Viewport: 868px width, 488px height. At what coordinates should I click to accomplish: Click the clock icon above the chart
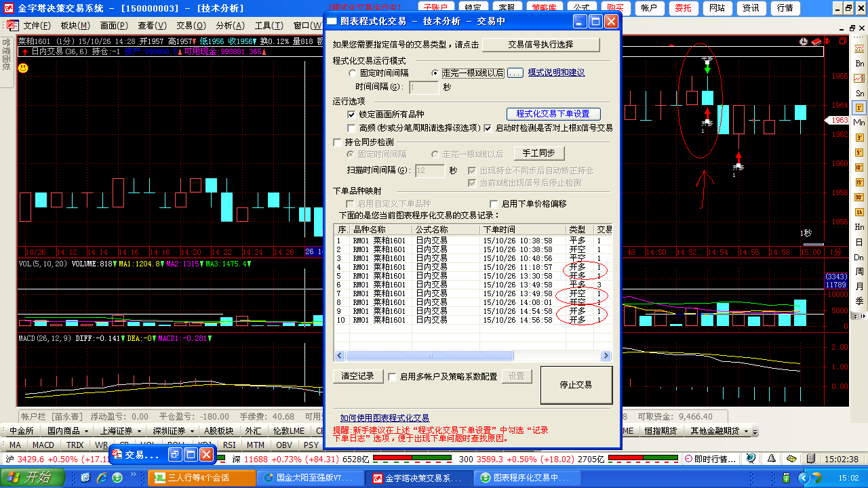point(804,41)
